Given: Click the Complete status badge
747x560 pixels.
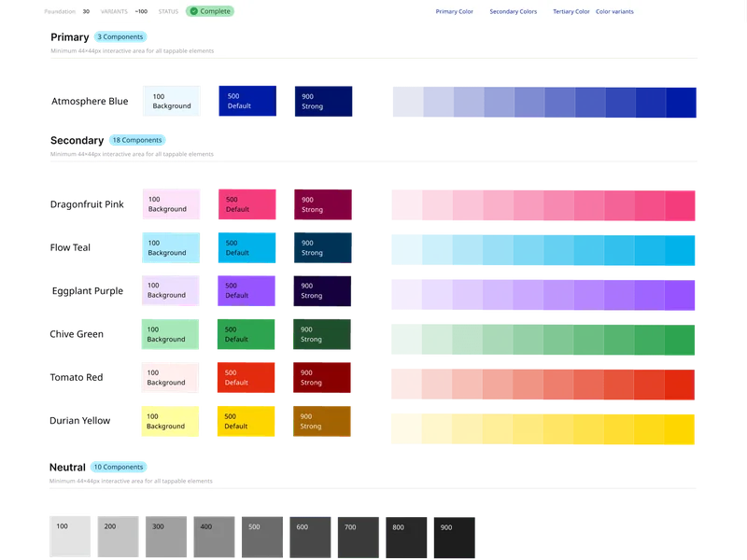Looking at the screenshot, I should (x=209, y=11).
